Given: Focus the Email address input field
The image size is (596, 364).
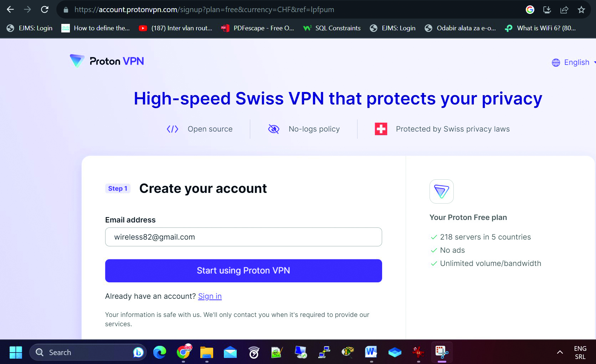Looking at the screenshot, I should point(243,237).
